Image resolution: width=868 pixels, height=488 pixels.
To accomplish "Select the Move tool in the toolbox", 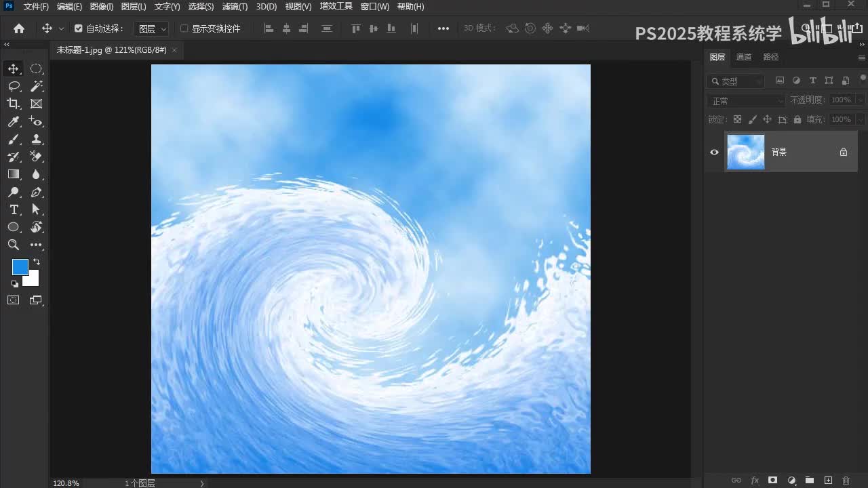I will click(x=14, y=68).
